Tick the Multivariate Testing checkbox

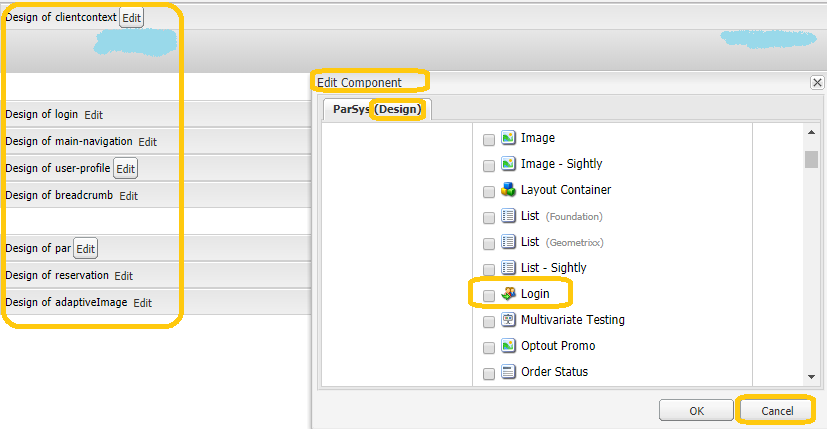(x=489, y=321)
